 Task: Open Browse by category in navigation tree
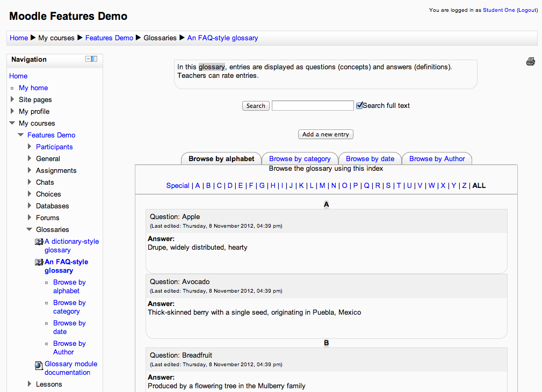(69, 307)
